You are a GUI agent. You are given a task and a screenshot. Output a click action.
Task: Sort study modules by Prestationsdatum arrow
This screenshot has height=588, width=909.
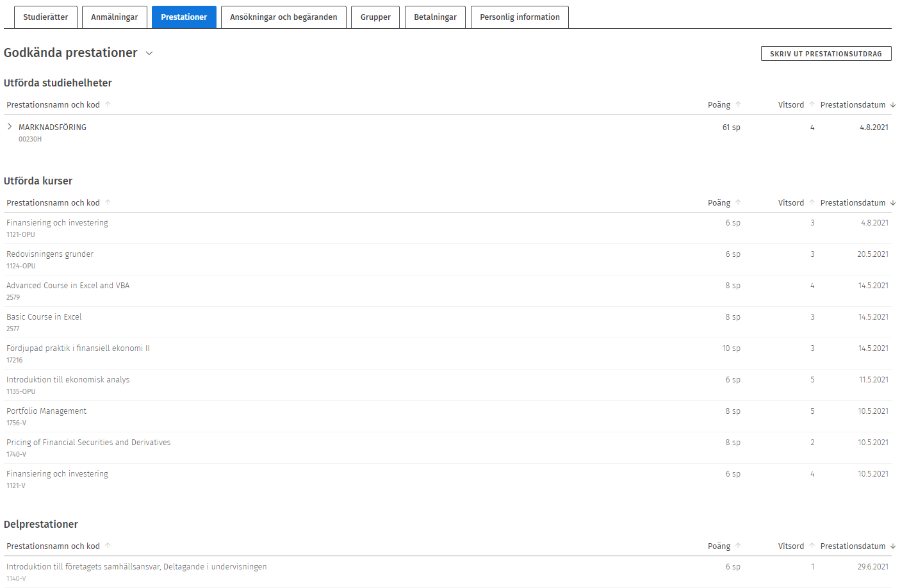(892, 105)
